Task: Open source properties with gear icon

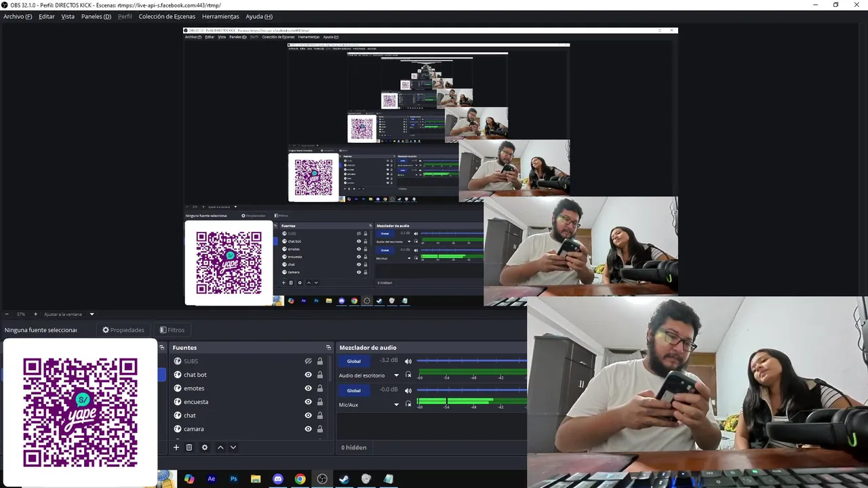Action: coord(205,447)
